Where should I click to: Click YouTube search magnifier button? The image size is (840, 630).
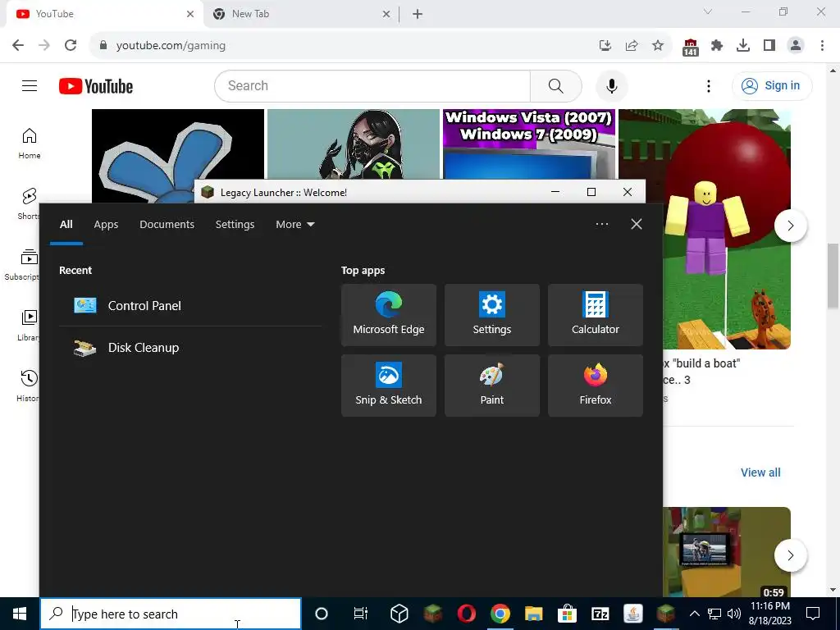(x=555, y=85)
